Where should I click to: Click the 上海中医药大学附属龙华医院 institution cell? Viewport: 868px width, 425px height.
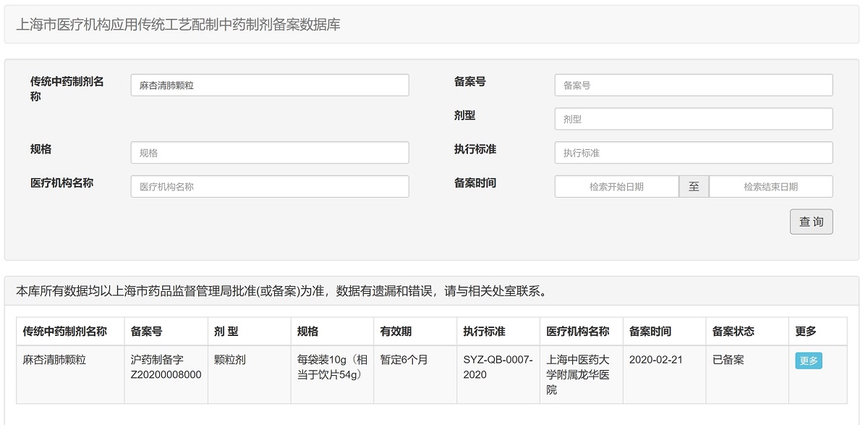coord(578,374)
